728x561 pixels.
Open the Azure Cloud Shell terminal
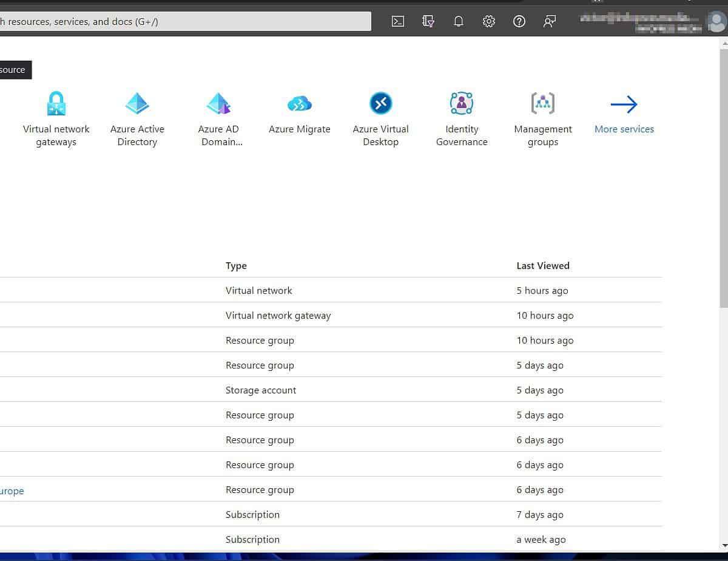coord(397,21)
